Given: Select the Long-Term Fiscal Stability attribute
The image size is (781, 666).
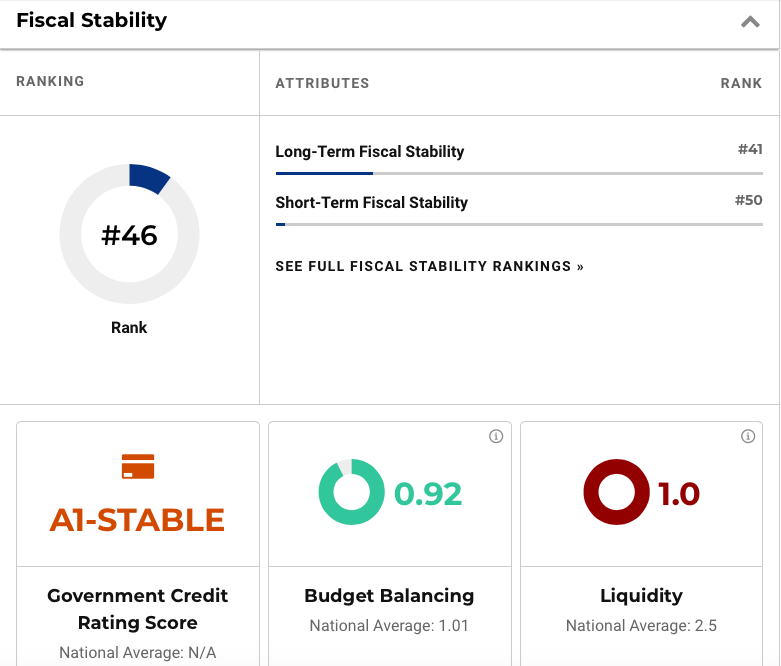Looking at the screenshot, I should tap(370, 152).
